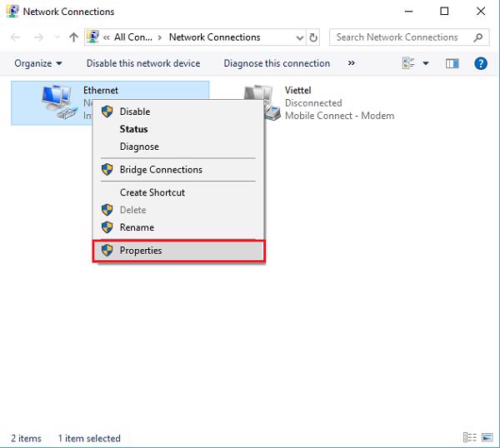Open the Organize dropdown menu
The height and width of the screenshot is (448, 500).
[38, 63]
